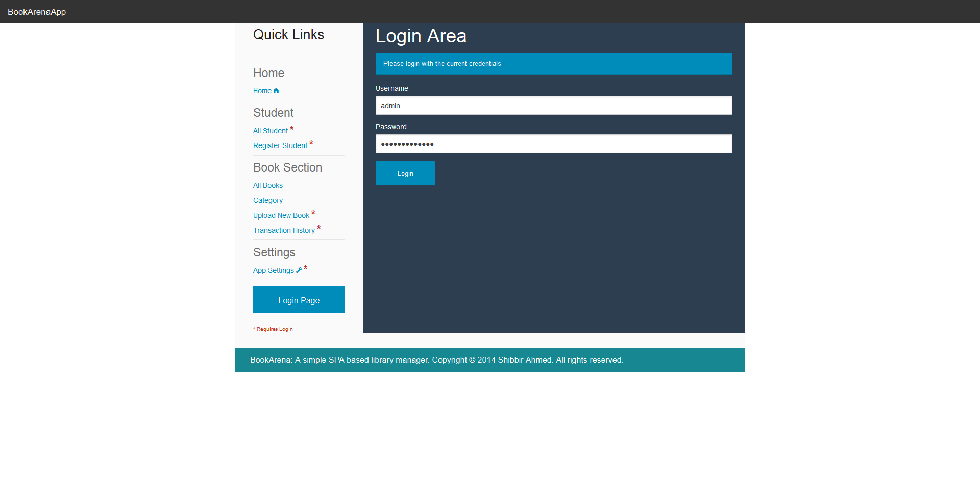Click the Login Area heading

tap(421, 36)
